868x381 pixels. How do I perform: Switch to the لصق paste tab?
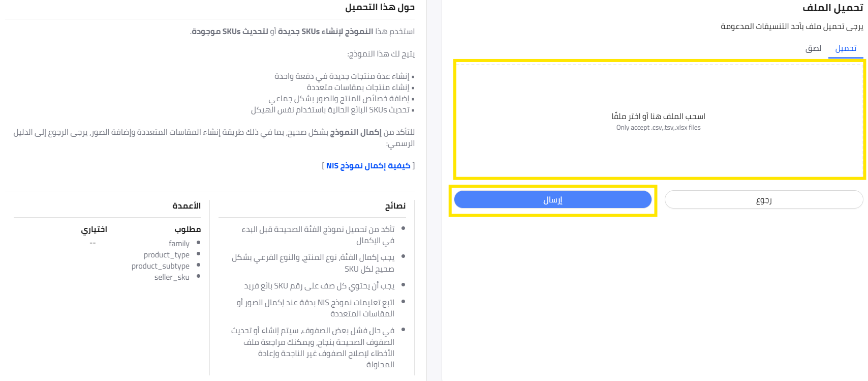point(813,48)
